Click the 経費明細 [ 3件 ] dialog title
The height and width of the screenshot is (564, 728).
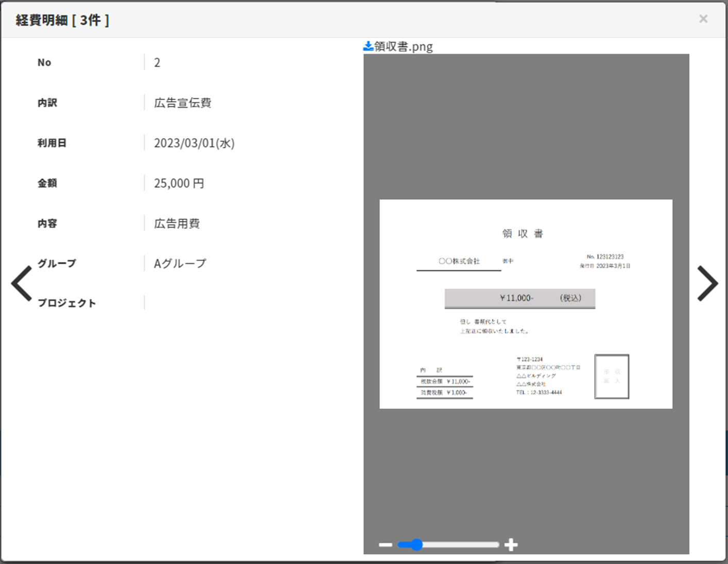pyautogui.click(x=62, y=20)
